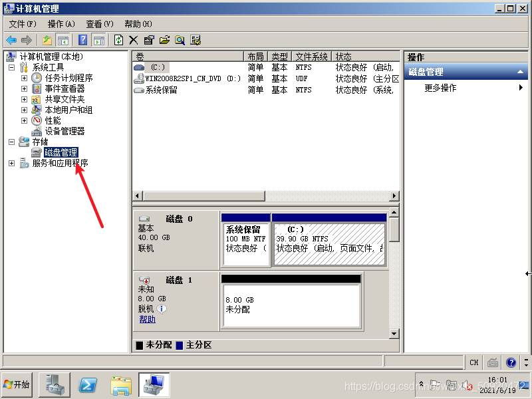Click the 开始 Start button
The width and height of the screenshot is (532, 399).
coord(17,385)
